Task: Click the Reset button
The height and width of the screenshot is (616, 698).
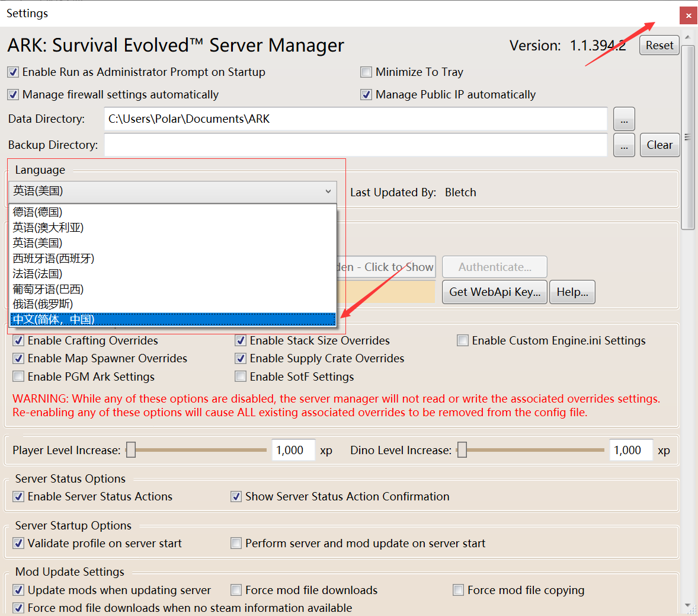Action: point(659,46)
